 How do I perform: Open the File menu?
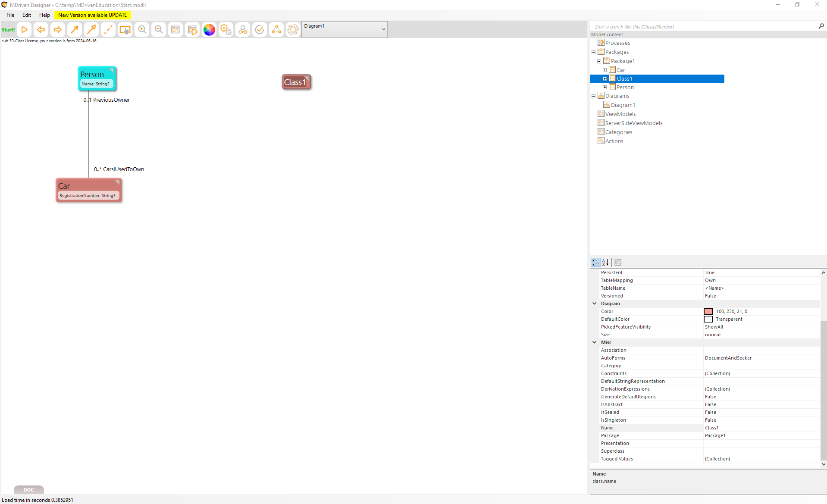click(x=10, y=15)
